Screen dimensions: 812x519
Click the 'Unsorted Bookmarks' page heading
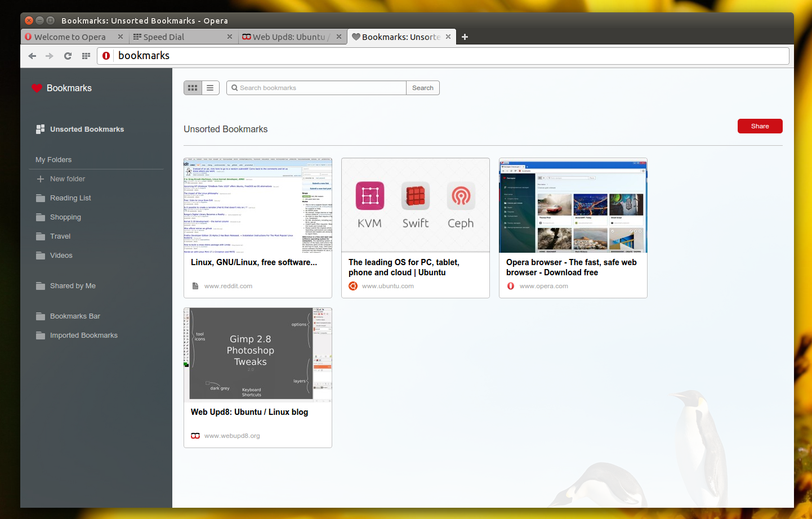click(226, 129)
